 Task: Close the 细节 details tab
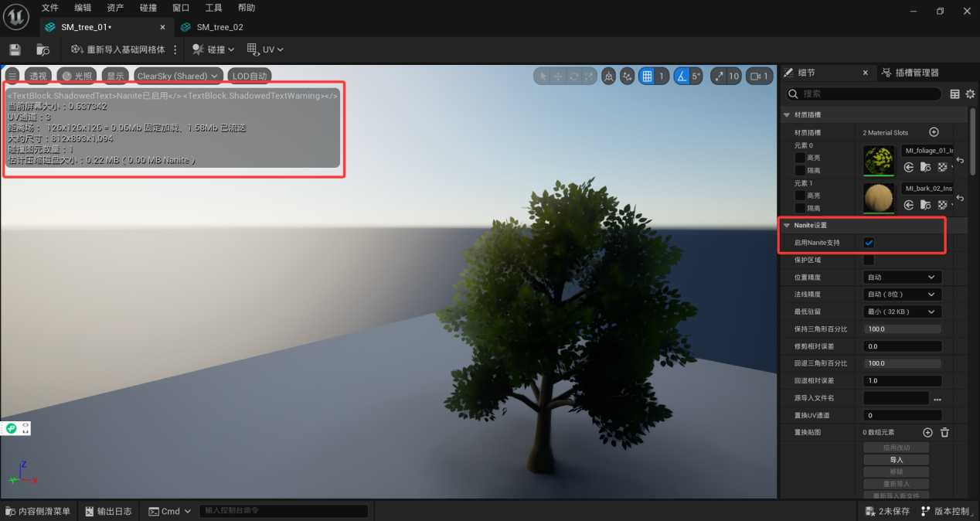click(866, 73)
